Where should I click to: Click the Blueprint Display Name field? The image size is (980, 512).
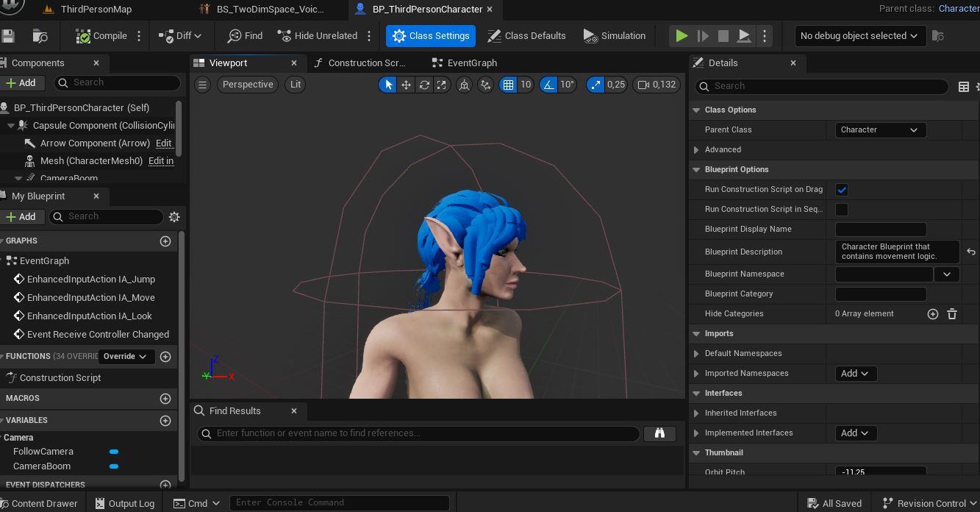click(x=881, y=230)
